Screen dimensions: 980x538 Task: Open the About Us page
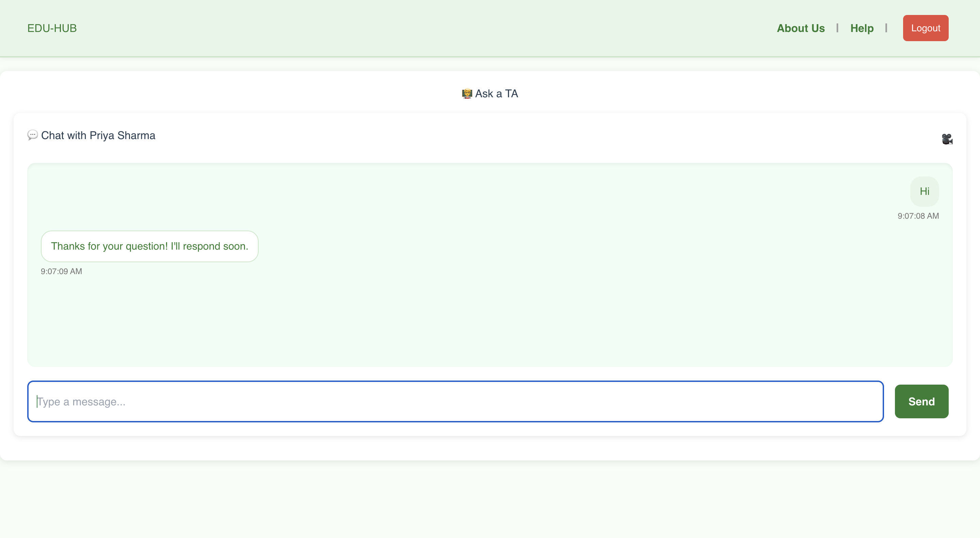[800, 28]
